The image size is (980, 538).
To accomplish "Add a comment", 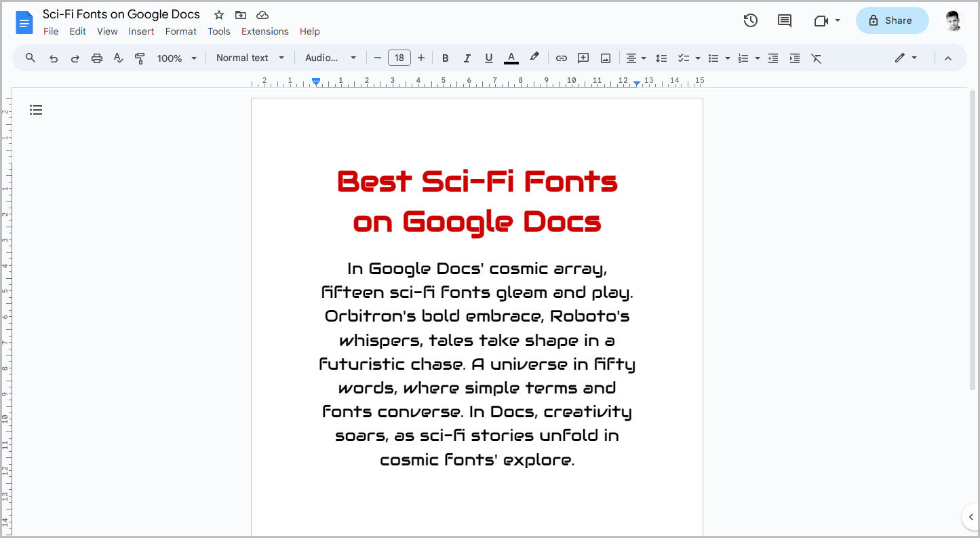I will pyautogui.click(x=583, y=58).
